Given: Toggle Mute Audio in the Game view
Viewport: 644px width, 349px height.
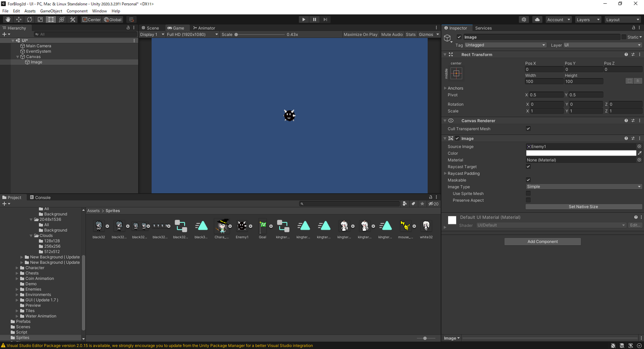Looking at the screenshot, I should click(392, 34).
